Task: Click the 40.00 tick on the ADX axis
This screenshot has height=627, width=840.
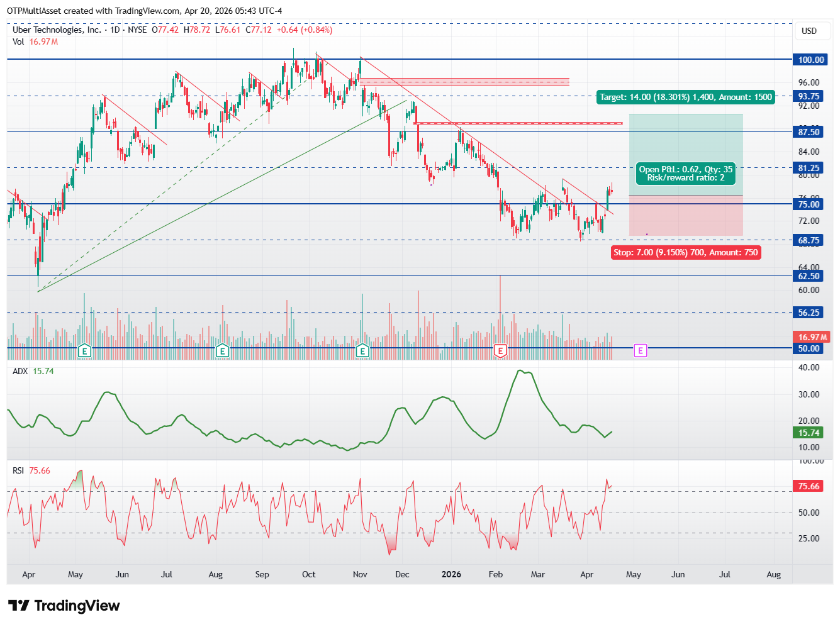Action: (x=809, y=367)
